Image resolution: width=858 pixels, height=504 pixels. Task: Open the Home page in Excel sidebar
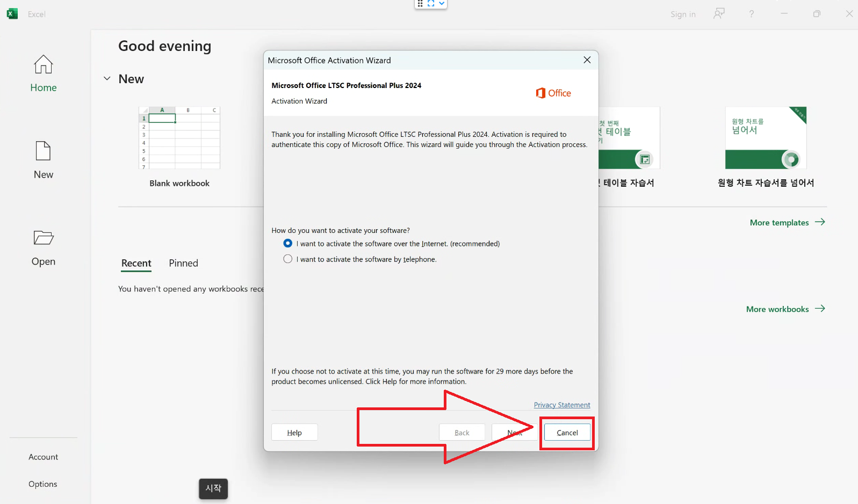[x=44, y=74]
